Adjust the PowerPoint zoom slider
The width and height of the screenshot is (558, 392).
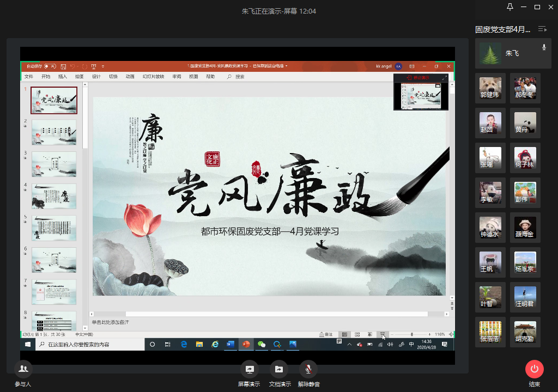[411, 334]
